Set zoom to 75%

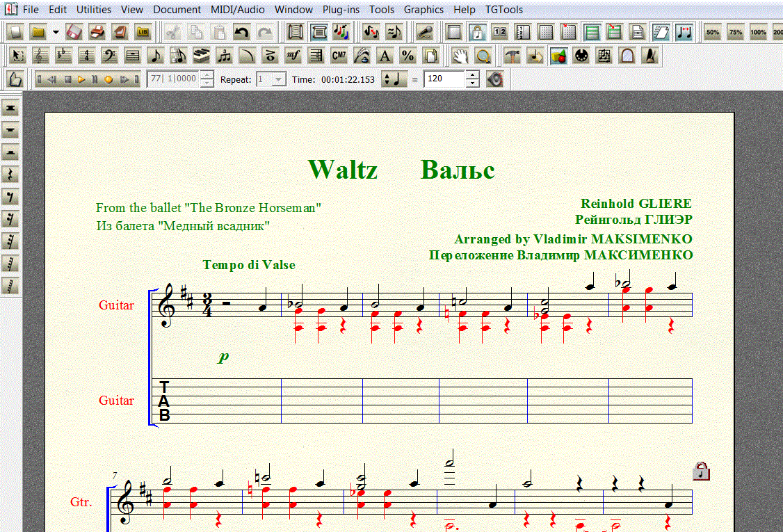point(736,33)
